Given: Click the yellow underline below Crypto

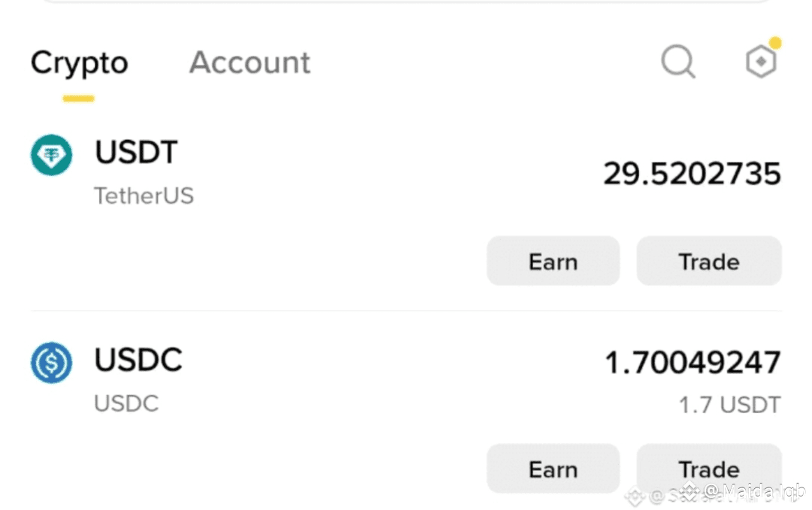Looking at the screenshot, I should pyautogui.click(x=79, y=99).
